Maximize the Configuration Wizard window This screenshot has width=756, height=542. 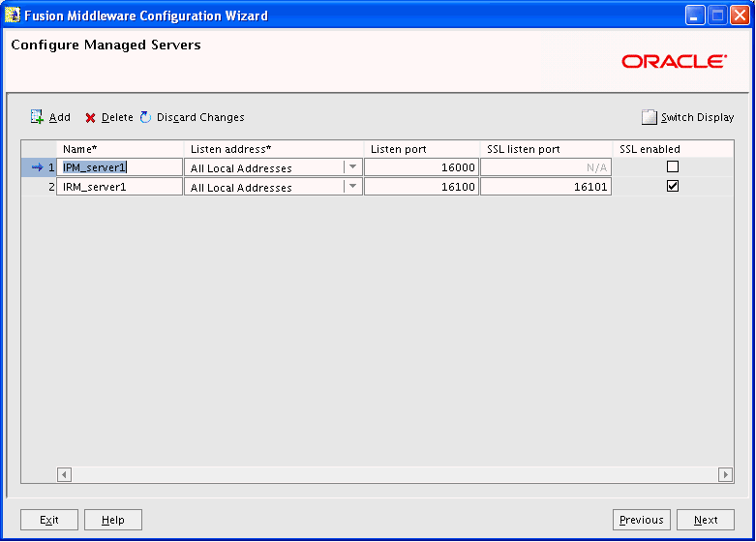pyautogui.click(x=717, y=15)
